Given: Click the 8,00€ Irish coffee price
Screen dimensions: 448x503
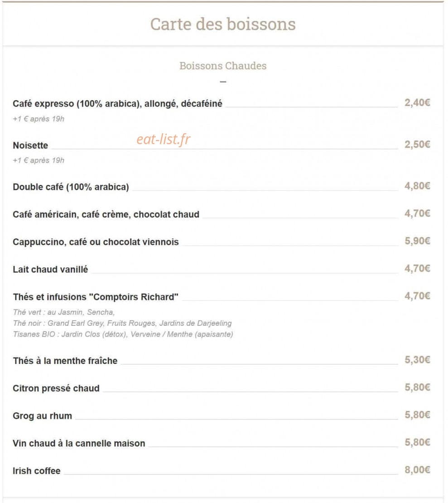Looking at the screenshot, I should click(x=417, y=470).
